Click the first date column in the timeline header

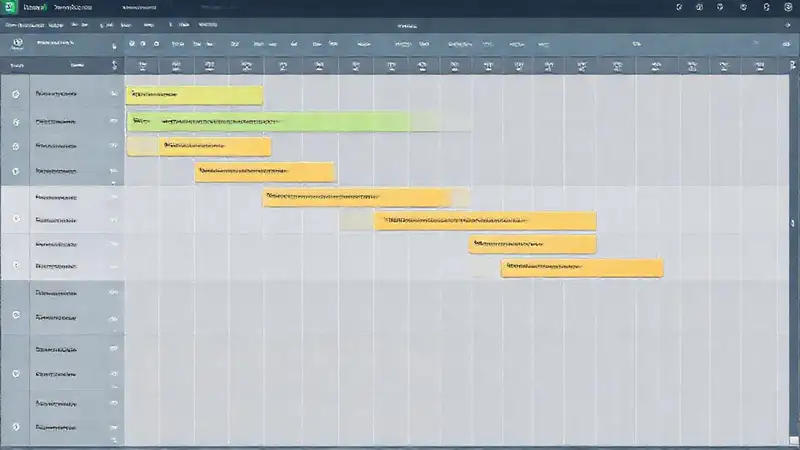[x=142, y=66]
